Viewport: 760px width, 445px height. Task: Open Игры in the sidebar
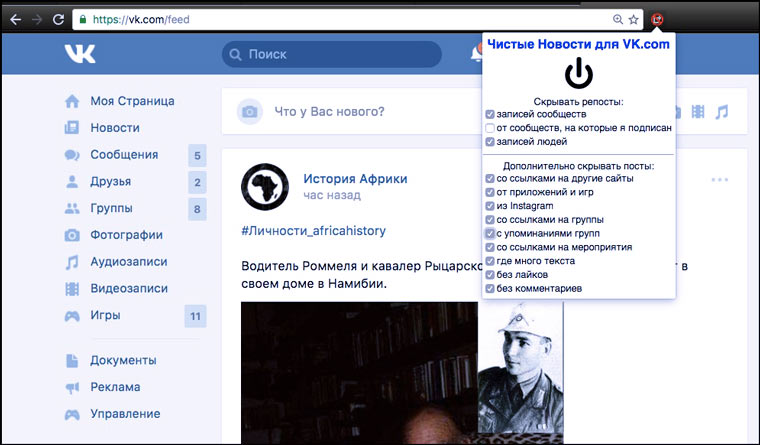pos(105,315)
